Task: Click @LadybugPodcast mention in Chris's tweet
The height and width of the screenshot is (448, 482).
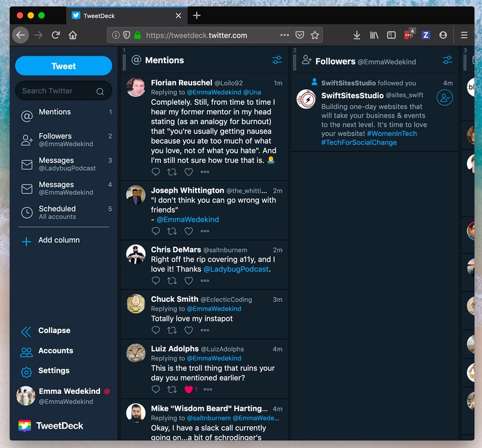Action: point(236,269)
